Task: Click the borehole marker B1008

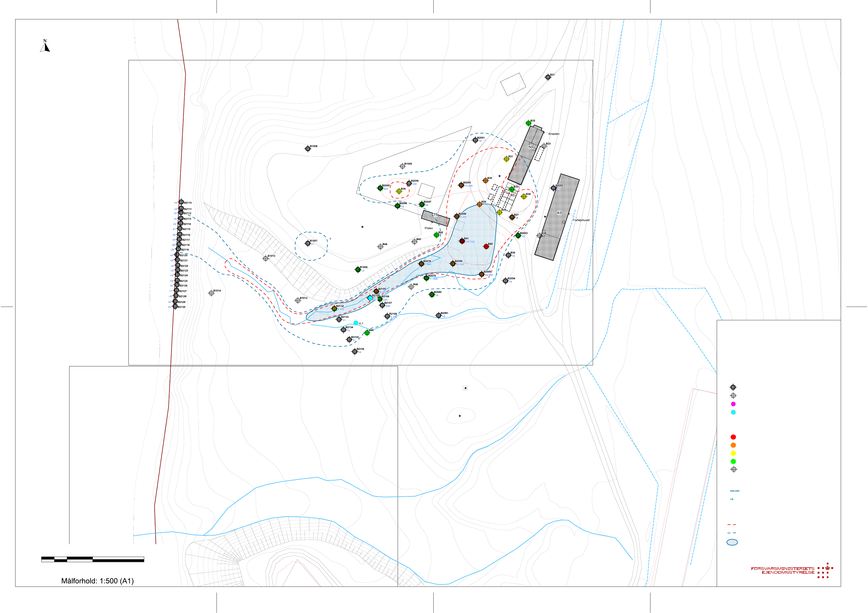Action: click(x=308, y=149)
